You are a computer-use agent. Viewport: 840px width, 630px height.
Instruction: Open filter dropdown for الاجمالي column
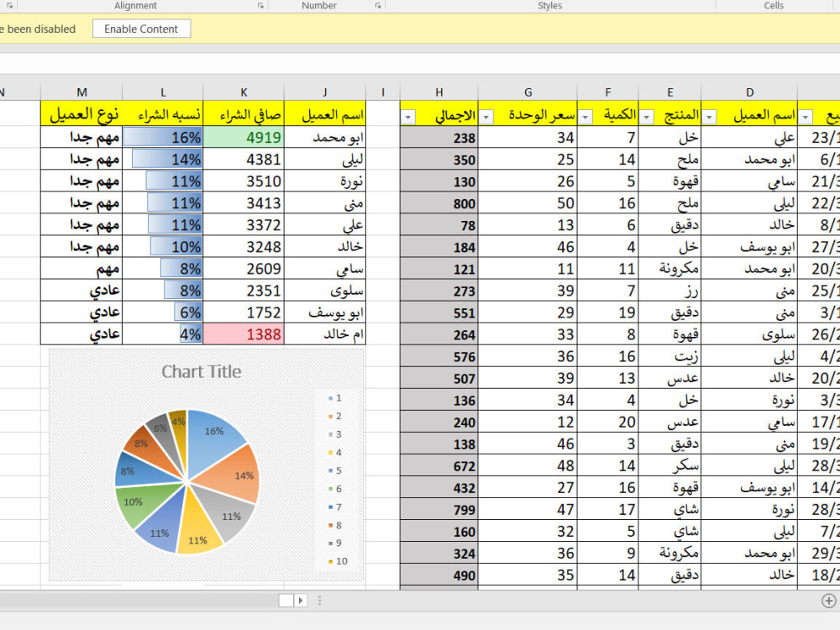[x=408, y=117]
